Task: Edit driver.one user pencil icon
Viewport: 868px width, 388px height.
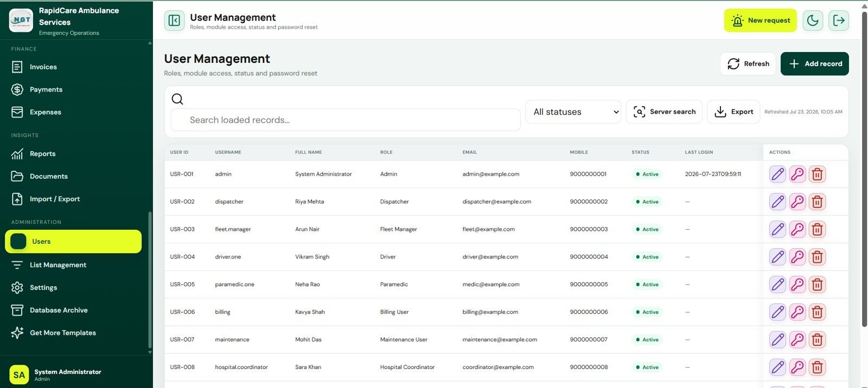Action: pos(777,257)
